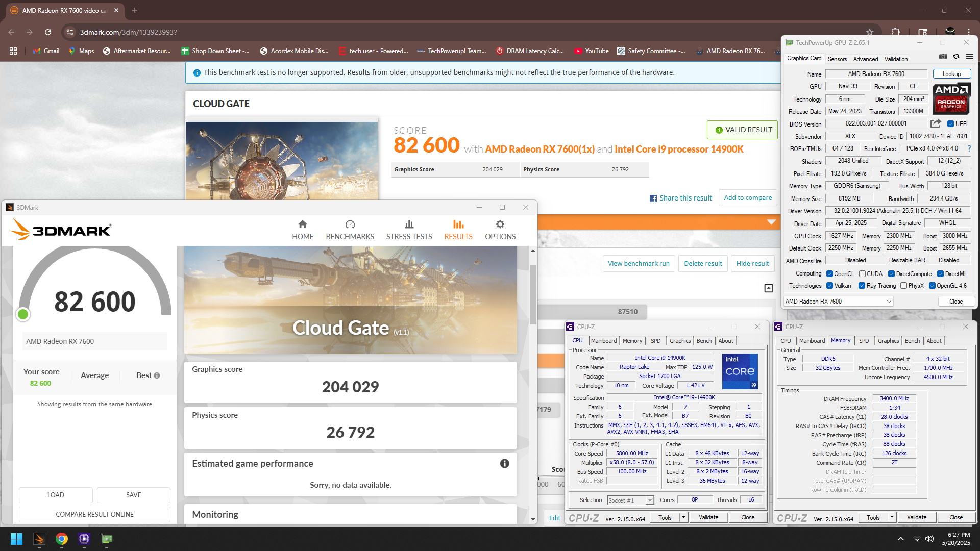Image resolution: width=980 pixels, height=551 pixels.
Task: Toggle Ray Tracing checkbox in GPU-Z
Action: click(x=862, y=286)
